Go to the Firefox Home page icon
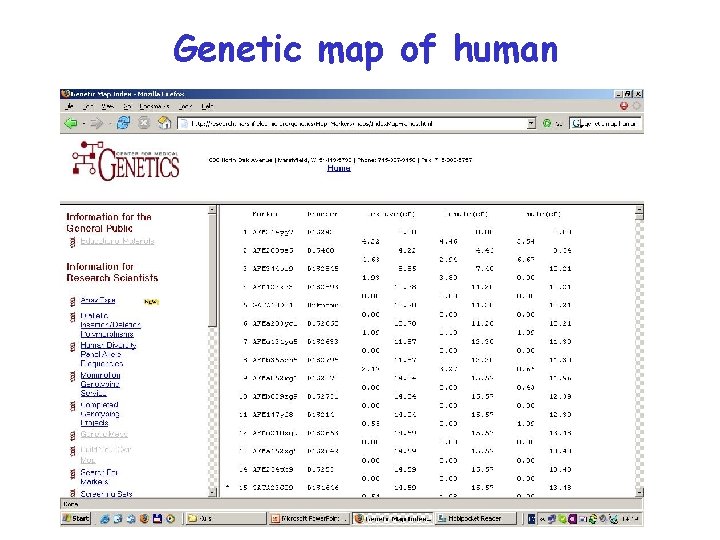 click(164, 123)
